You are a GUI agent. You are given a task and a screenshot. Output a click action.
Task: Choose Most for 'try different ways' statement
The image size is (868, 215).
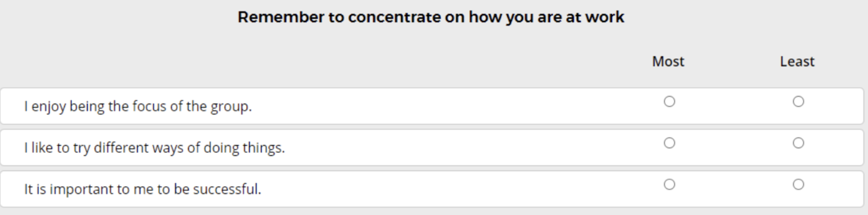pos(669,143)
